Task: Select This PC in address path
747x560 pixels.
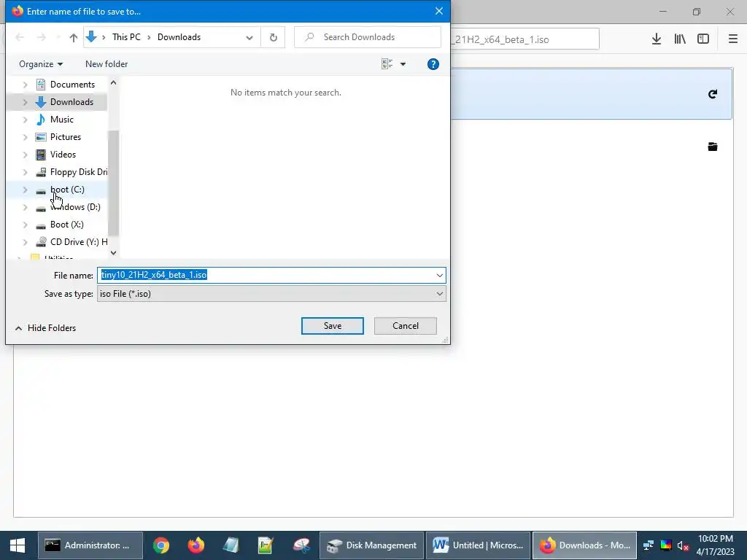Action: (x=126, y=37)
